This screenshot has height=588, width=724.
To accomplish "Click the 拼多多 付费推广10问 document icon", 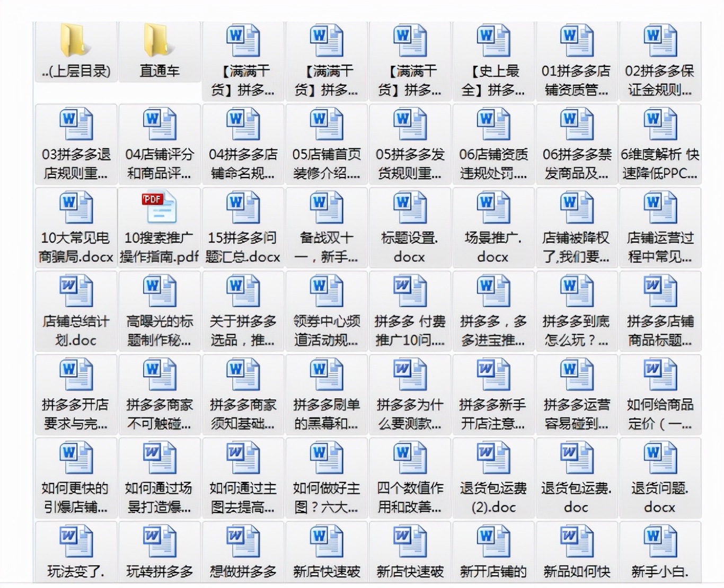I will coord(410,291).
